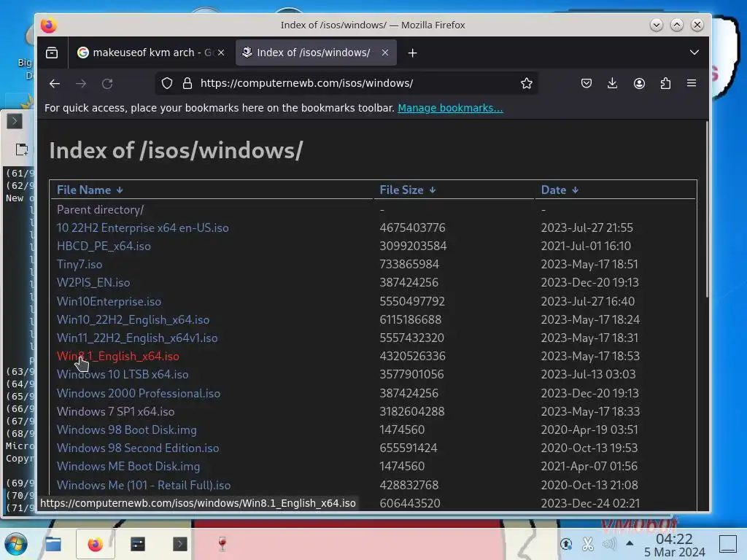
Task: Open file manager from taskbar
Action: 53,544
